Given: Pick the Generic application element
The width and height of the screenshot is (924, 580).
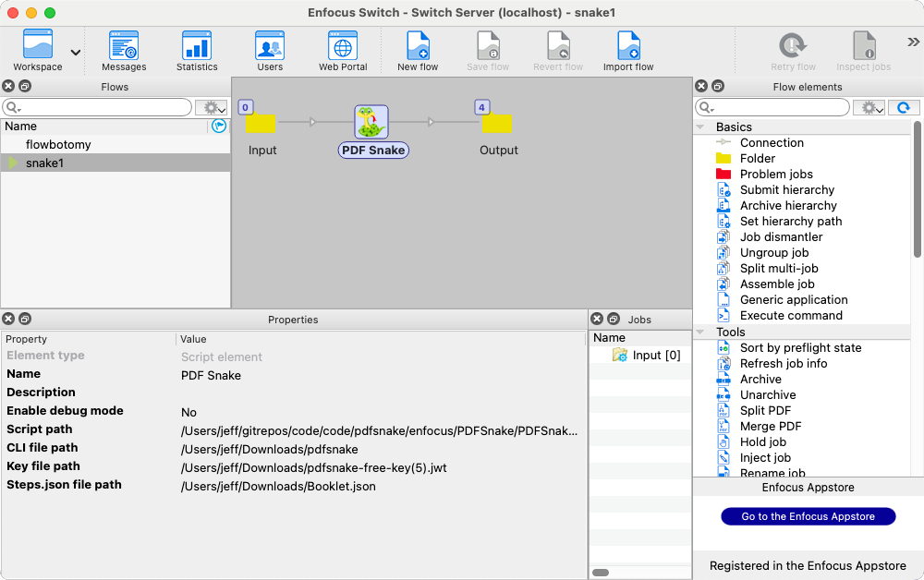Looking at the screenshot, I should [793, 300].
